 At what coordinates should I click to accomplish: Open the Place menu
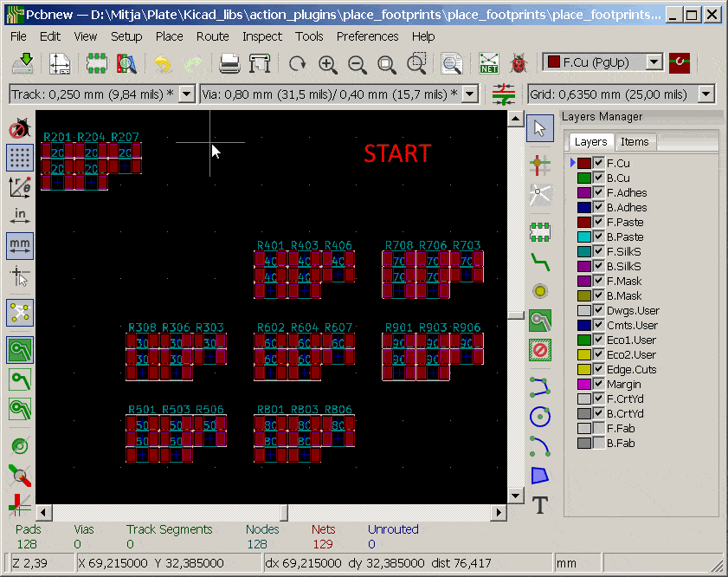tap(170, 36)
